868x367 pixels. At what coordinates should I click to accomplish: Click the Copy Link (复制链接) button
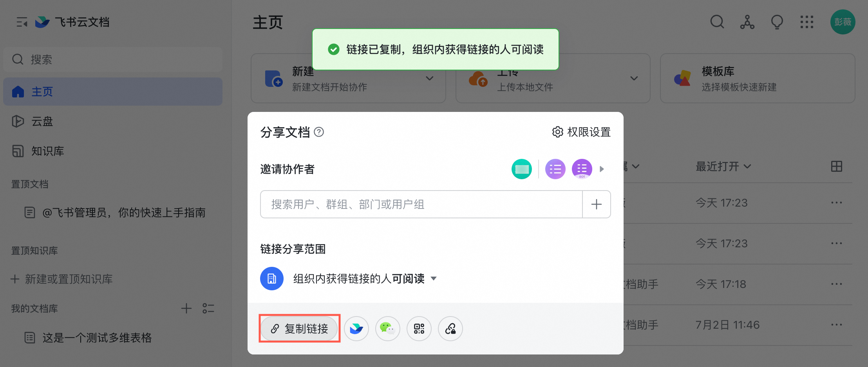(x=299, y=329)
